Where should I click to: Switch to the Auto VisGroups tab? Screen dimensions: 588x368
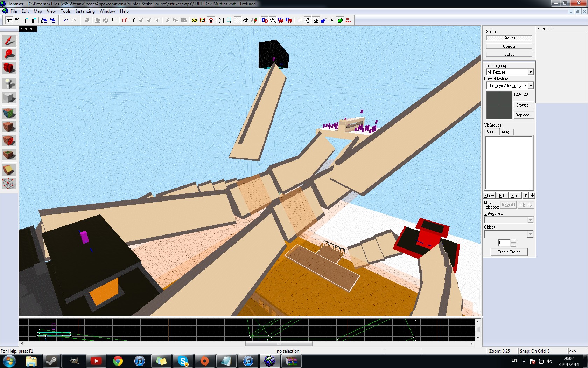pyautogui.click(x=505, y=132)
